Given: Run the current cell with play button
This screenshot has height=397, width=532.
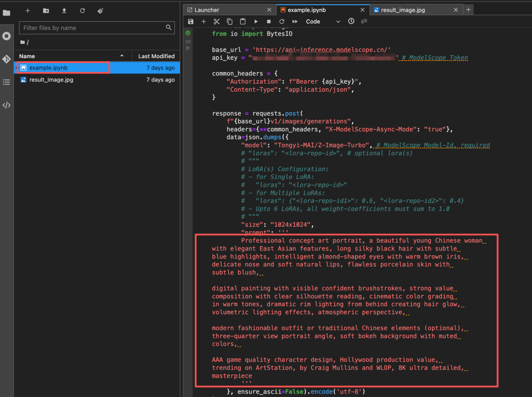Looking at the screenshot, I should [256, 22].
